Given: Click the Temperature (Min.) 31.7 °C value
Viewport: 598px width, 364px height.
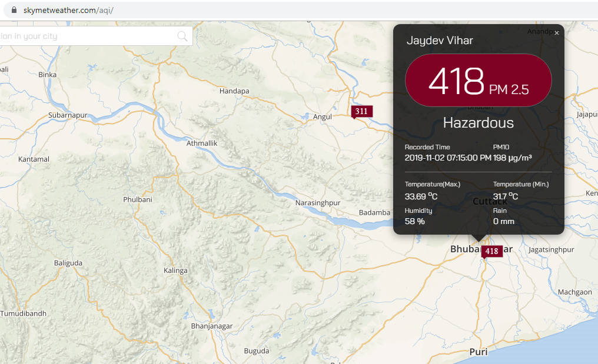Looking at the screenshot, I should 506,196.
